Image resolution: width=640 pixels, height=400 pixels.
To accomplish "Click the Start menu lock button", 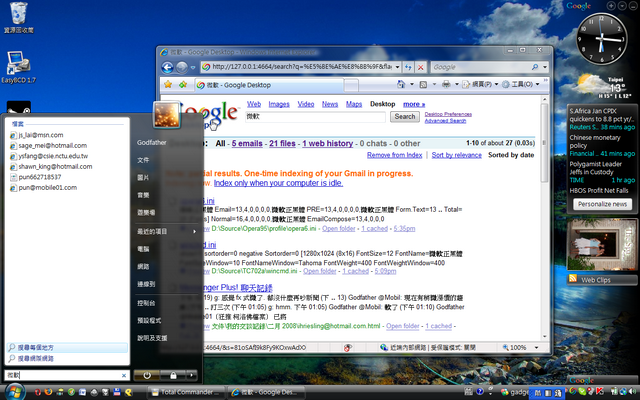I will click(173, 375).
